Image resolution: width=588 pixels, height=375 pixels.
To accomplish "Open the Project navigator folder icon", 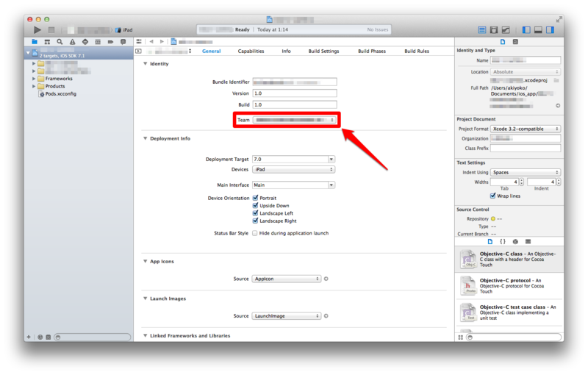I will (x=35, y=42).
